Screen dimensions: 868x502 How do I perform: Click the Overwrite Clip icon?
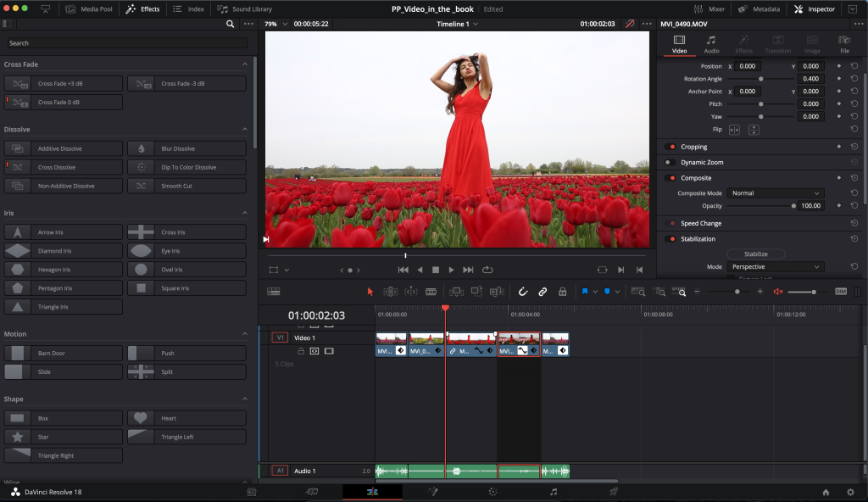476,292
